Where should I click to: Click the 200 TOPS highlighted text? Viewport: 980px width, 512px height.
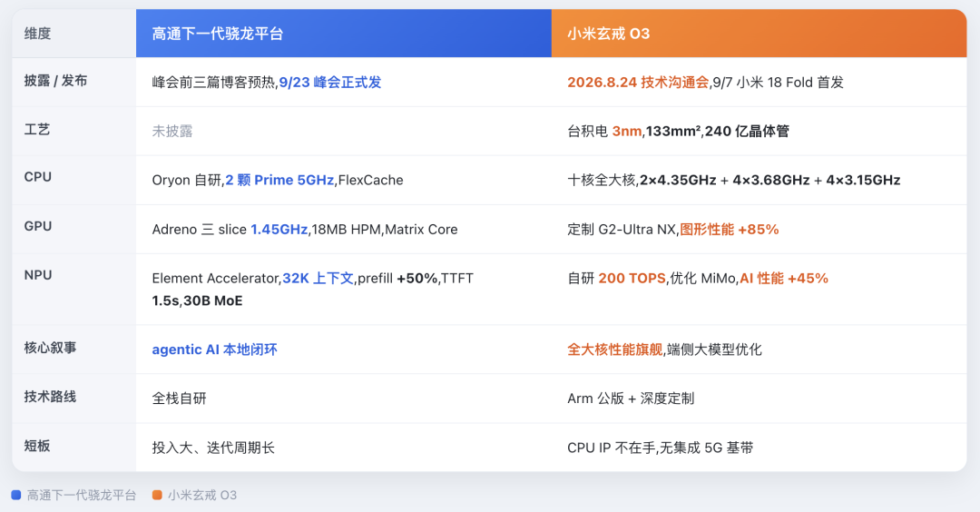[x=632, y=278]
